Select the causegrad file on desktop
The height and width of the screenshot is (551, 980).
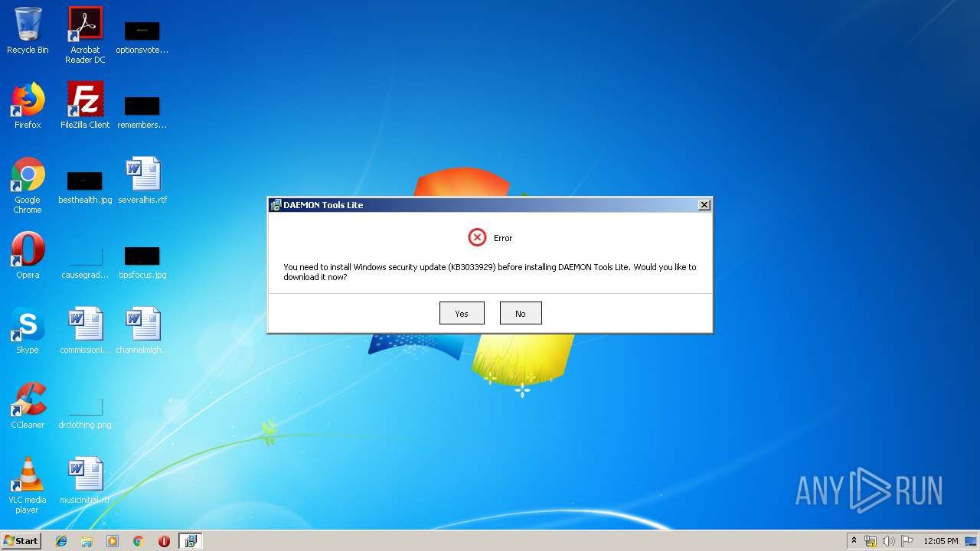[85, 262]
